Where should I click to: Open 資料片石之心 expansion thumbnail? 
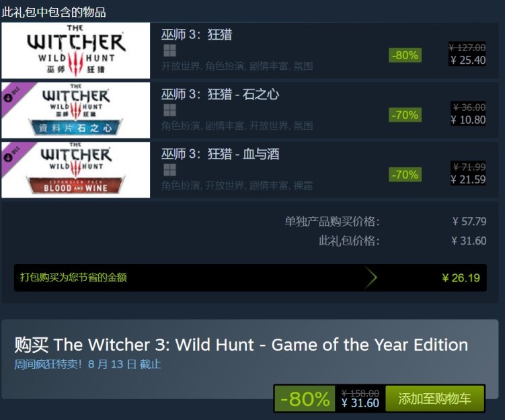[76, 110]
